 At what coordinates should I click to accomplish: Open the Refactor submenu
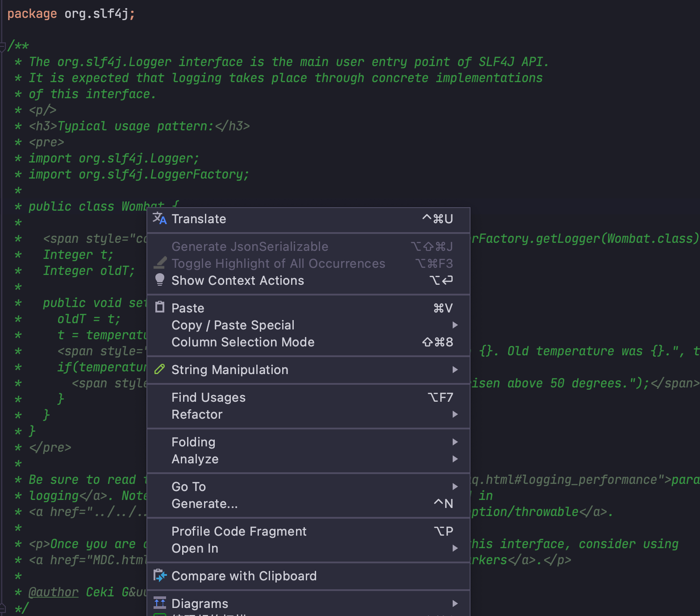click(308, 414)
